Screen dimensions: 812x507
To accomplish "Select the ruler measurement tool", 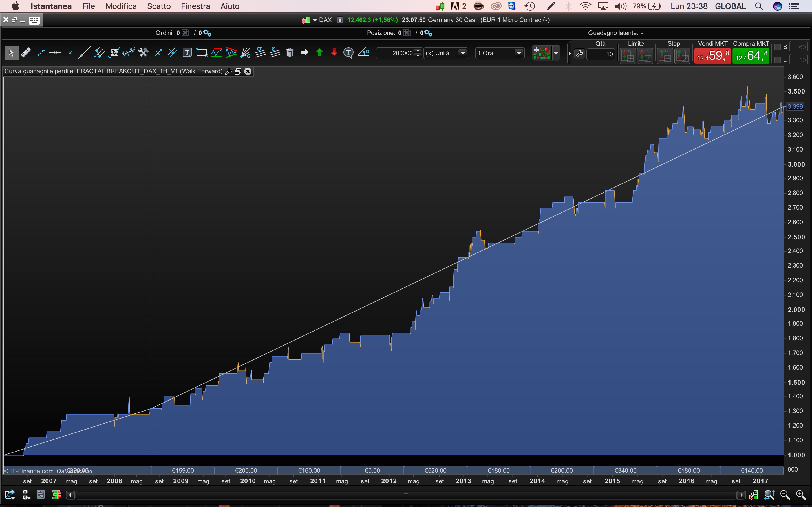I will tap(26, 53).
